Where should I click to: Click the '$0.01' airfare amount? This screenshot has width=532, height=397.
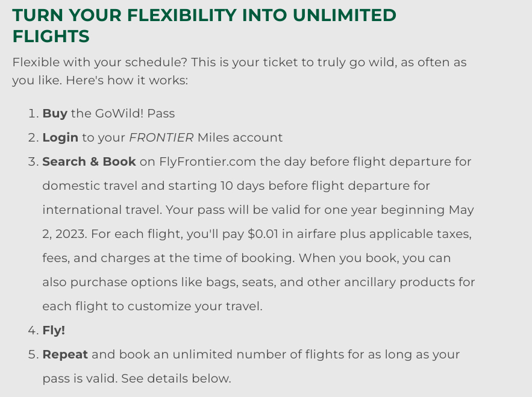click(x=263, y=234)
